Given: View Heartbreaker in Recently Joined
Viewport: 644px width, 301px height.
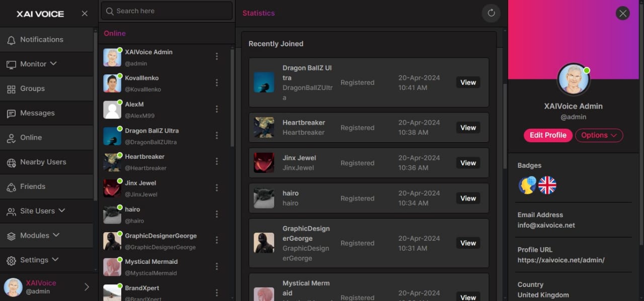Looking at the screenshot, I should click(468, 128).
